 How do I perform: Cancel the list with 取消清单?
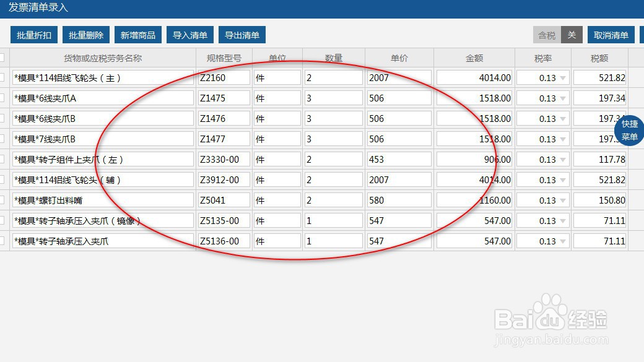611,35
